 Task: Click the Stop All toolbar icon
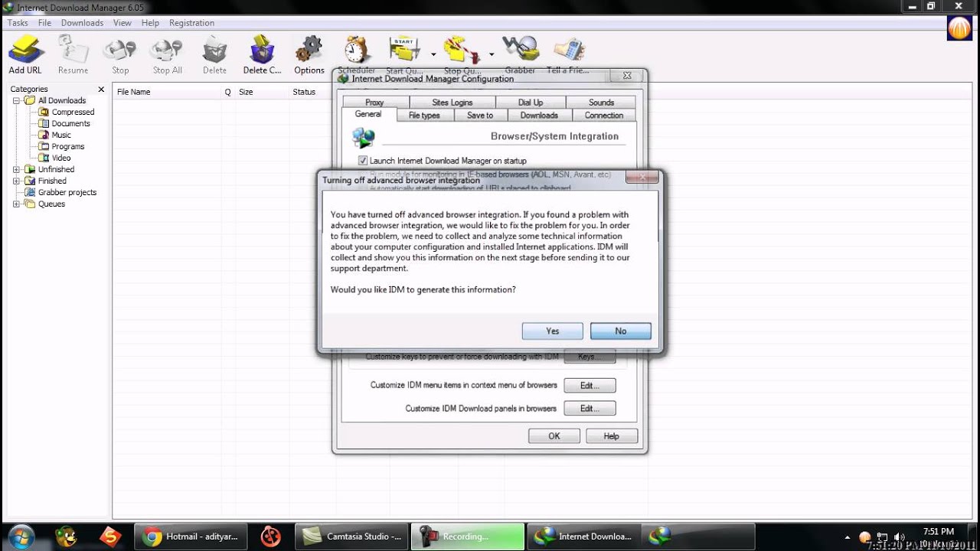pos(167,55)
